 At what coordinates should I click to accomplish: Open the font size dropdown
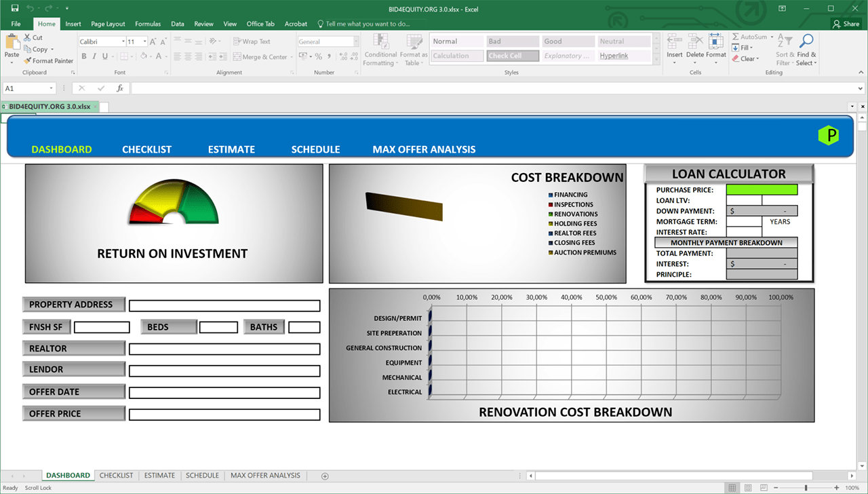pyautogui.click(x=144, y=41)
